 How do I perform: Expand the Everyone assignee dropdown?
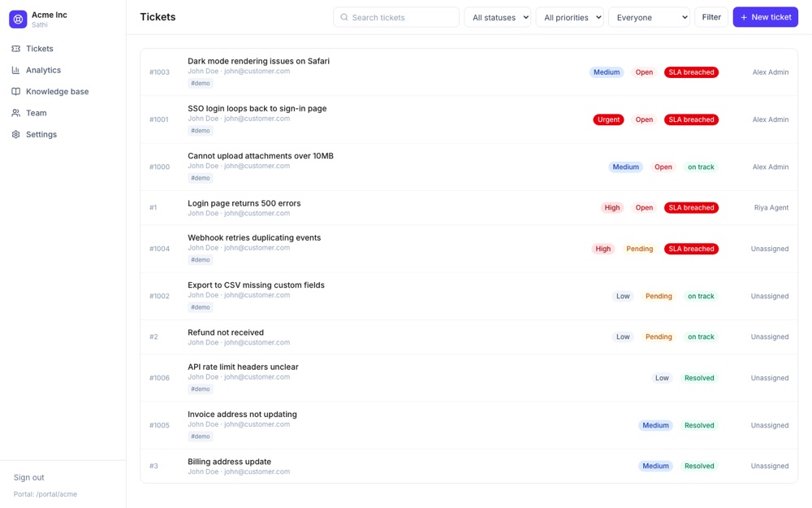[x=649, y=17]
